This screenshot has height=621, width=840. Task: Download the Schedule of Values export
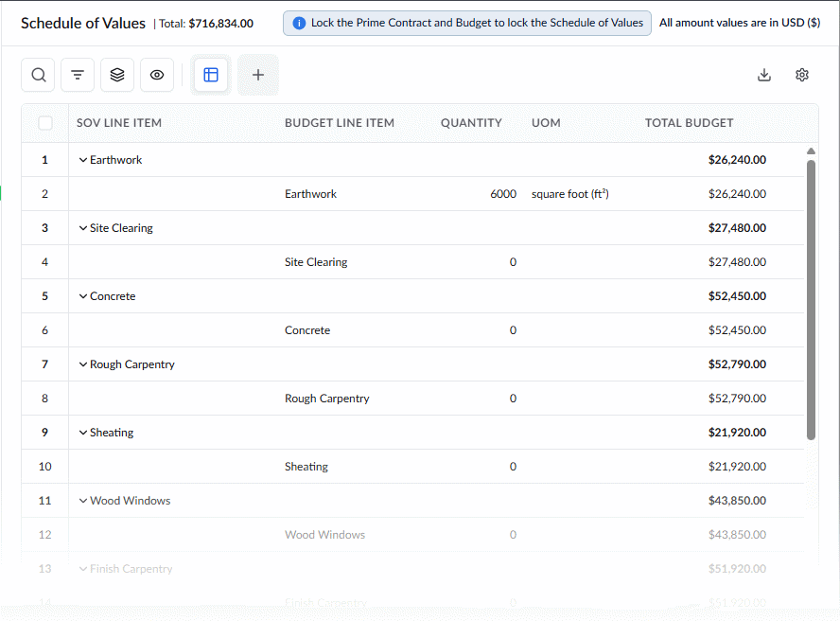764,75
